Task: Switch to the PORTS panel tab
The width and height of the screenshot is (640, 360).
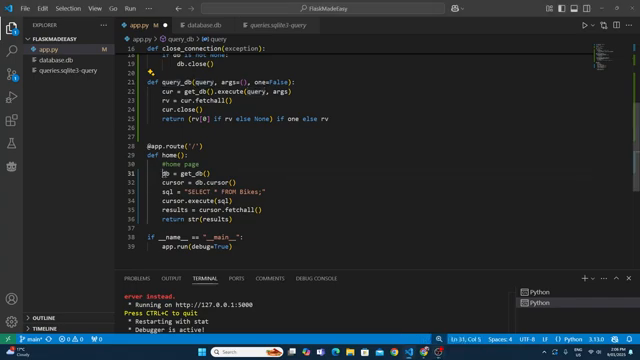Action: coord(236,278)
